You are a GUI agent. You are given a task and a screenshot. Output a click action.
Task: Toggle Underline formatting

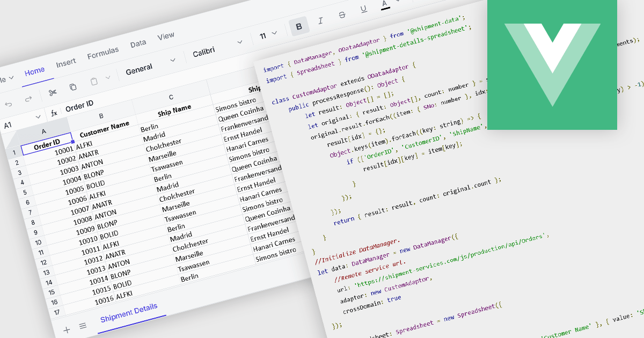363,9
